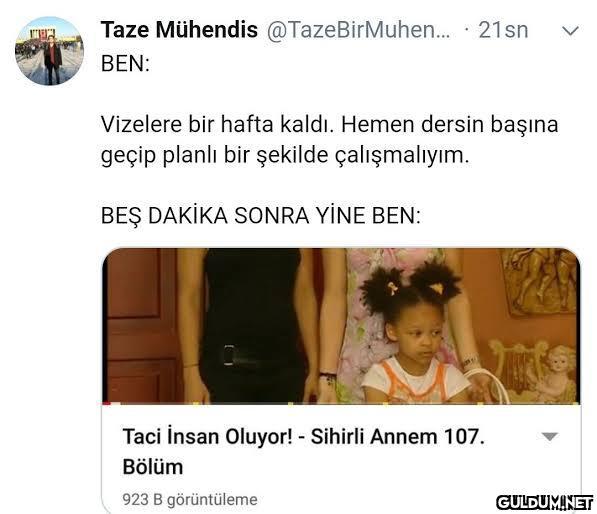Click BEŞ DAKİKA SONRA YİNE BEN line
Viewport: 597px width, 514px height.
point(261,215)
